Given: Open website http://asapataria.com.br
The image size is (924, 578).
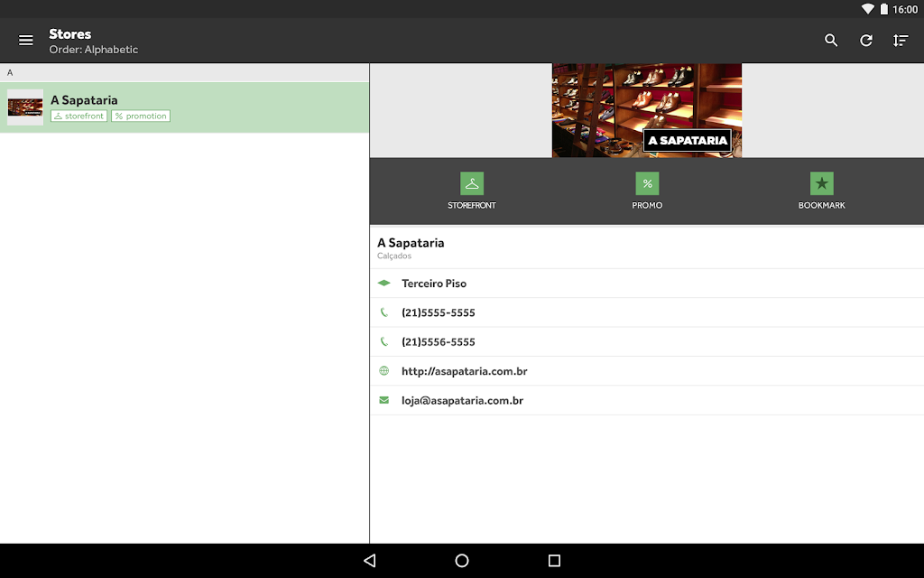Looking at the screenshot, I should point(646,371).
